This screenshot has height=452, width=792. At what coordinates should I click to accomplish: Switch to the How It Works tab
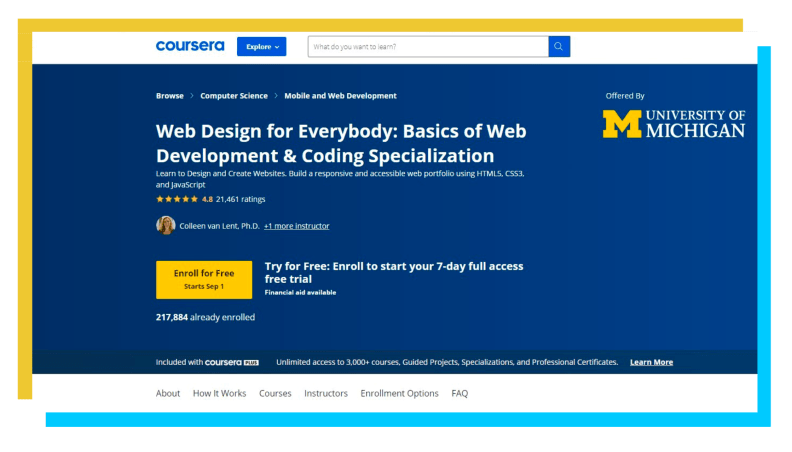click(219, 393)
